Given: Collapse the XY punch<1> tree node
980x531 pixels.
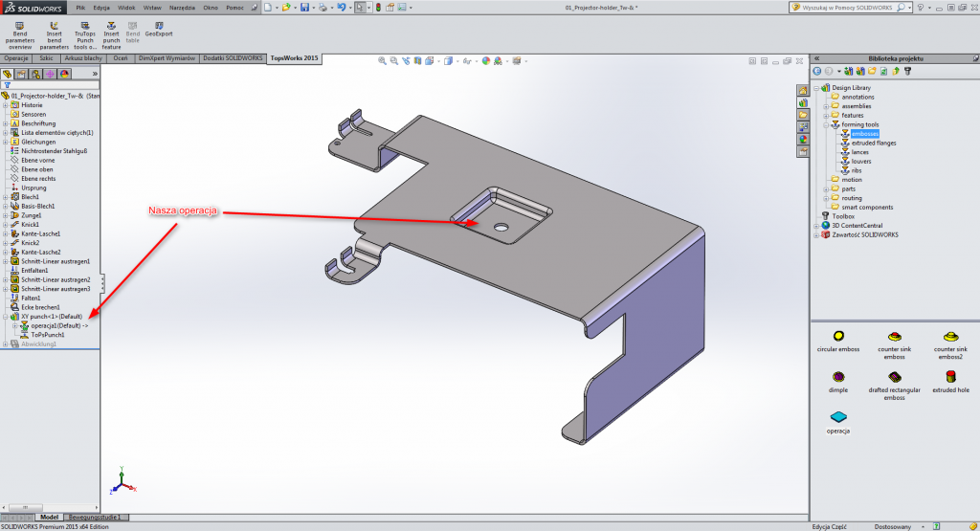Looking at the screenshot, I should tap(6, 317).
